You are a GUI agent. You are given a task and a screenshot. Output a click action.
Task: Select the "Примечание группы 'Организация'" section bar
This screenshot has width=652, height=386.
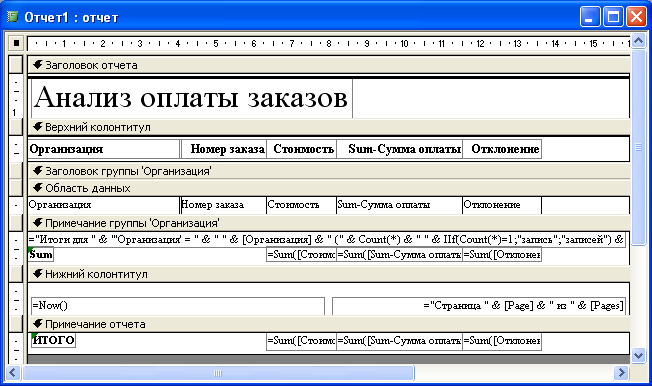point(329,223)
